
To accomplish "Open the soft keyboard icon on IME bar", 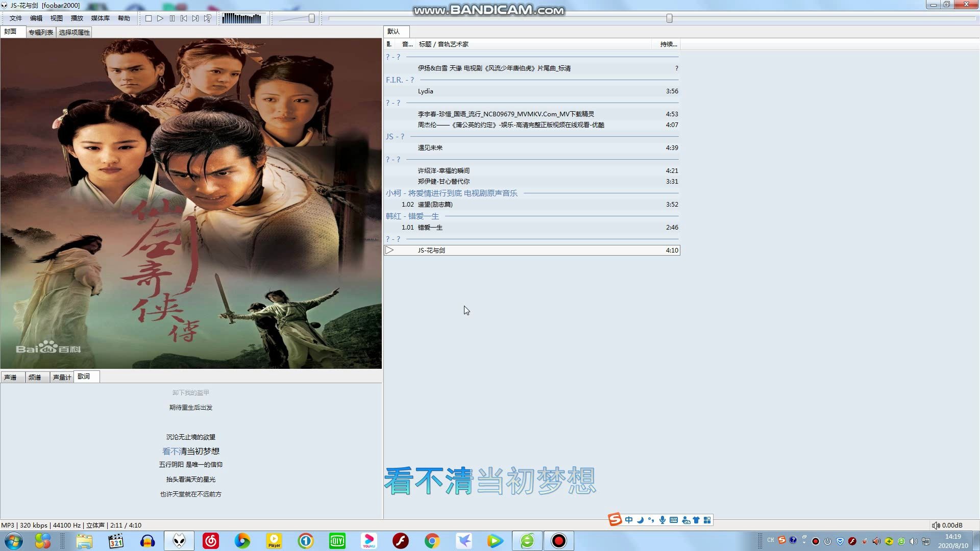I will point(674,520).
